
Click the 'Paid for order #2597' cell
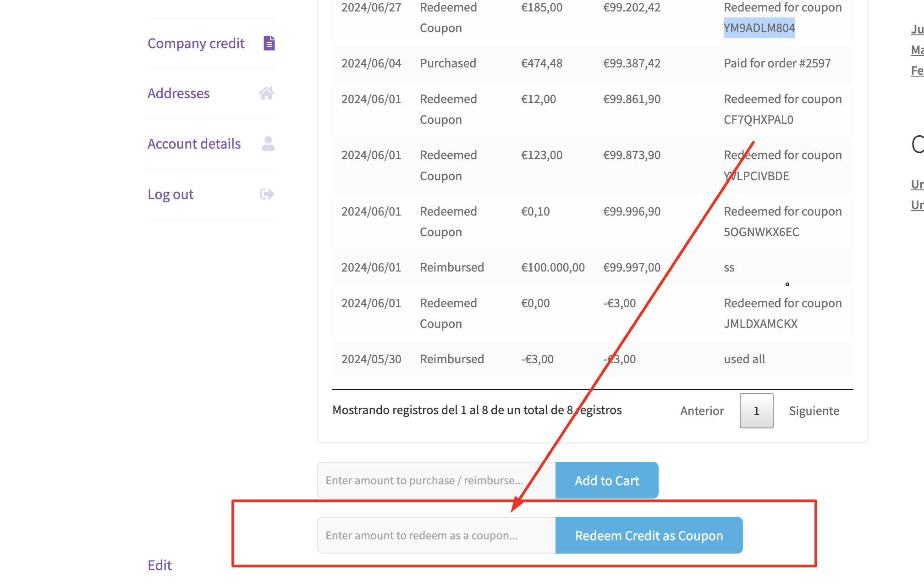click(777, 63)
